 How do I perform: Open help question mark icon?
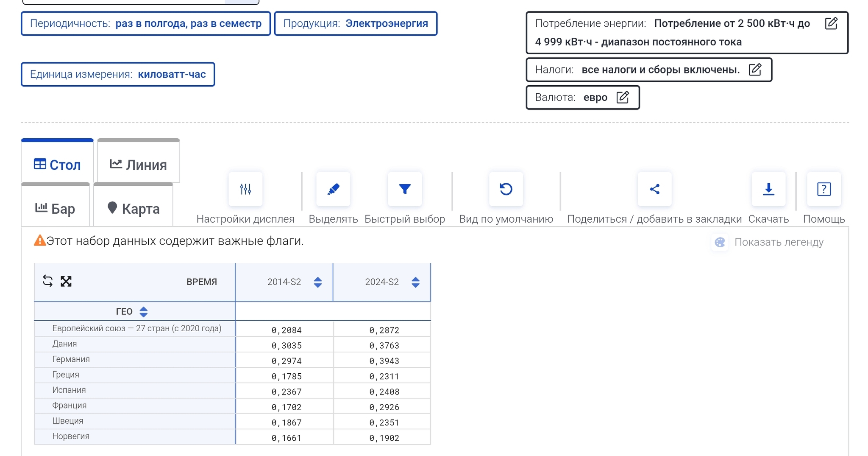coord(823,189)
